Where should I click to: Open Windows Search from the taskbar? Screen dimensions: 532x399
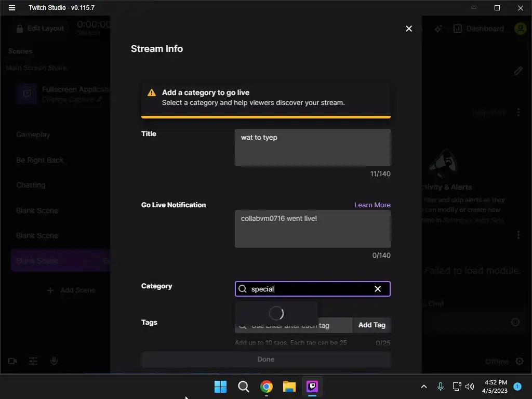pos(243,387)
